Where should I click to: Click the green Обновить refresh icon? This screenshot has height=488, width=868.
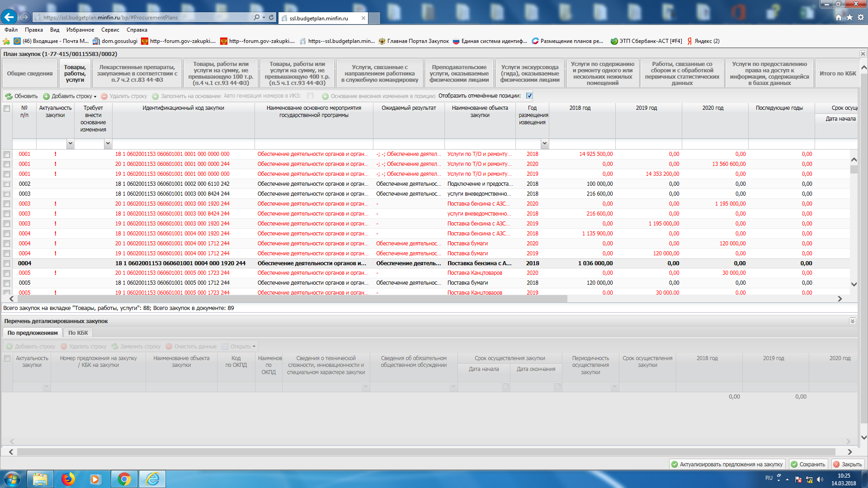pos(9,96)
